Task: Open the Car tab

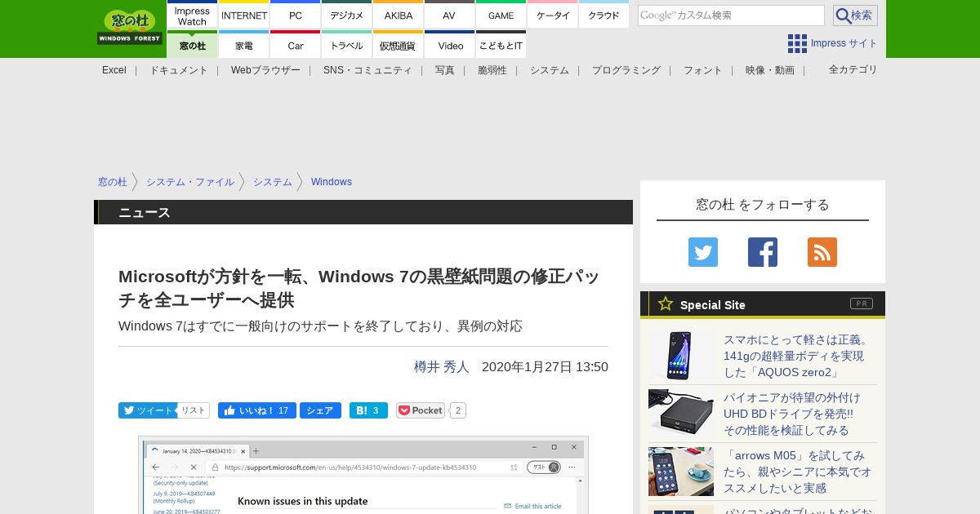Action: pos(296,45)
